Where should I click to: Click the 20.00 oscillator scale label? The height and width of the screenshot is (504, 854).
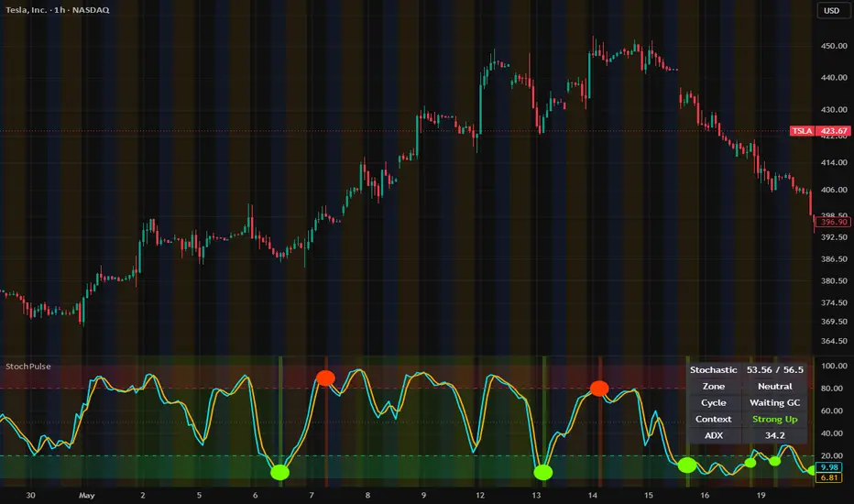(x=834, y=455)
